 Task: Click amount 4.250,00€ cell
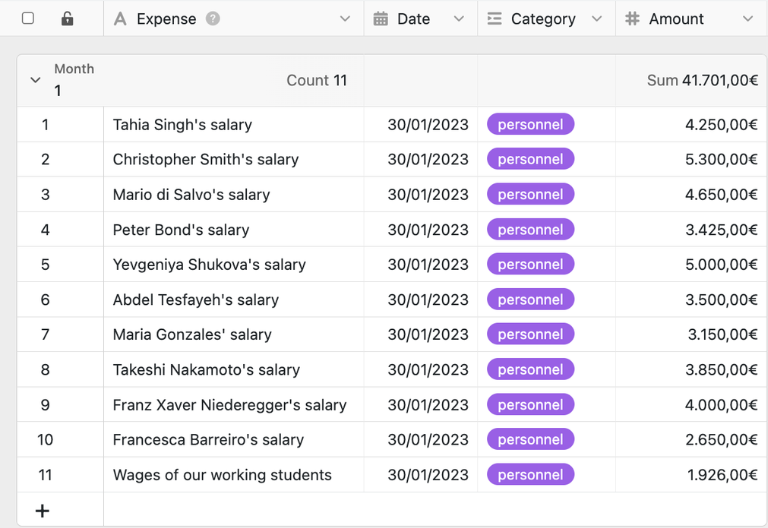[691, 124]
